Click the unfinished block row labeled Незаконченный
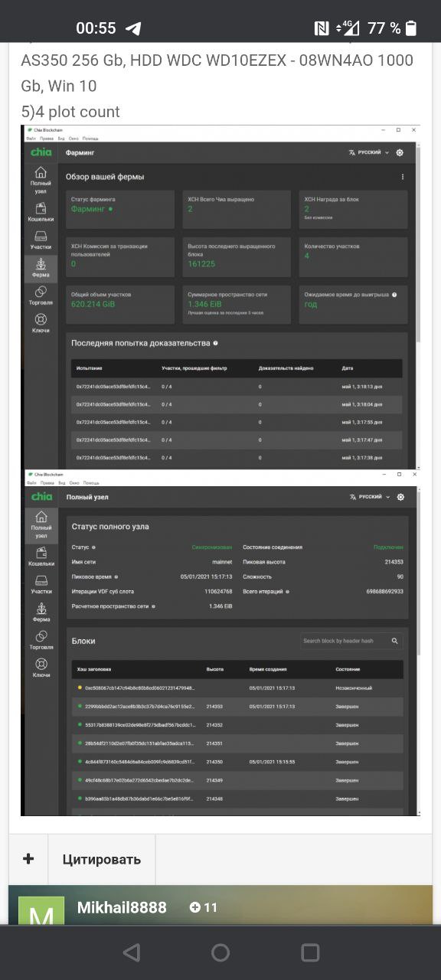 tap(237, 688)
